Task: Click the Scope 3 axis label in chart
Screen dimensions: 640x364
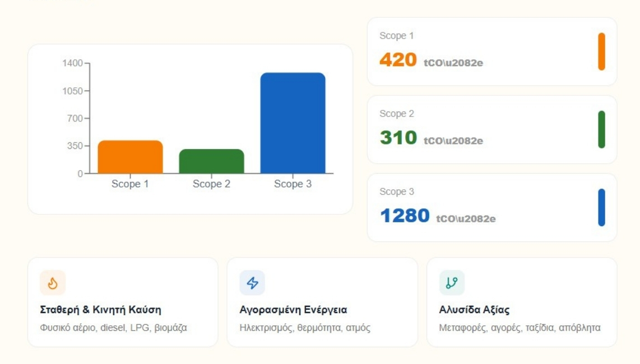Action: (293, 184)
